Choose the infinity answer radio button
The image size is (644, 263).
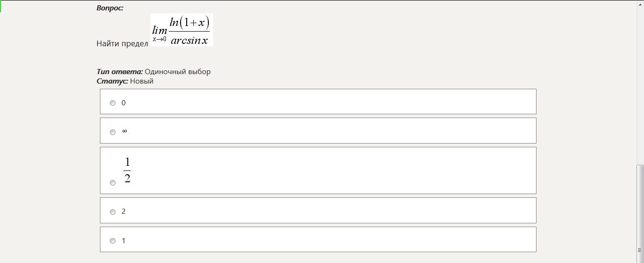click(x=113, y=132)
